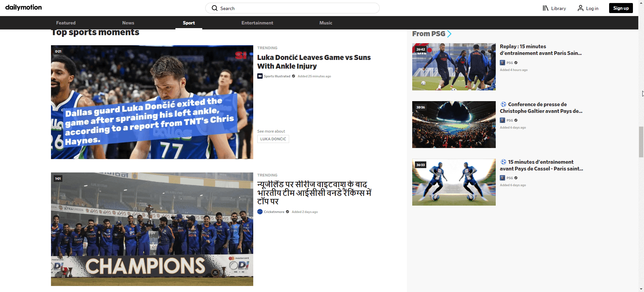This screenshot has width=644, height=292.
Task: Click the Search input field
Action: 292,8
